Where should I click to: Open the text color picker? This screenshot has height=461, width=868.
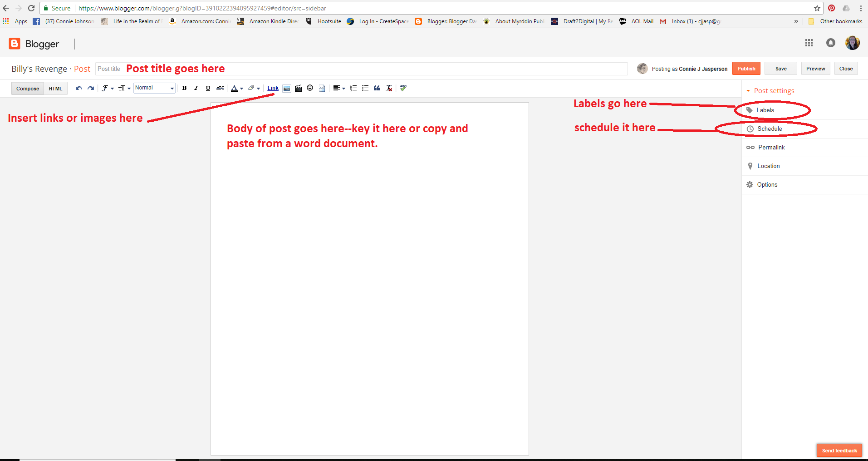(237, 88)
